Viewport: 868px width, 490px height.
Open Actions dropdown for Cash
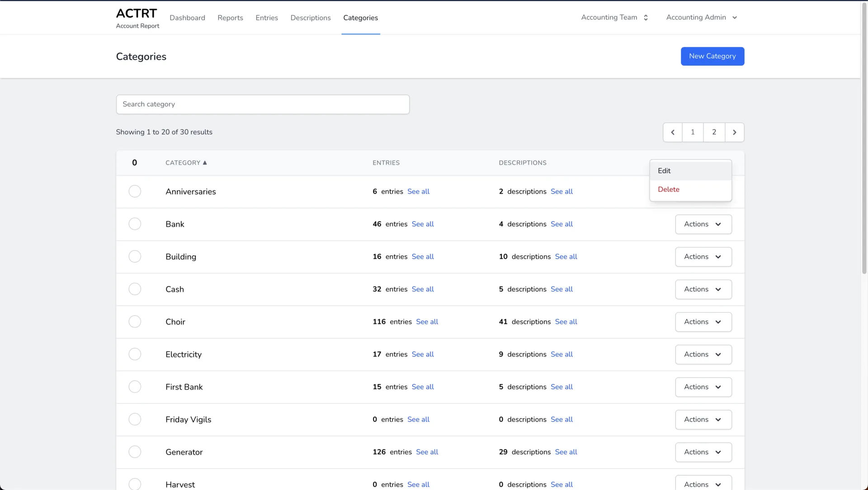click(703, 289)
